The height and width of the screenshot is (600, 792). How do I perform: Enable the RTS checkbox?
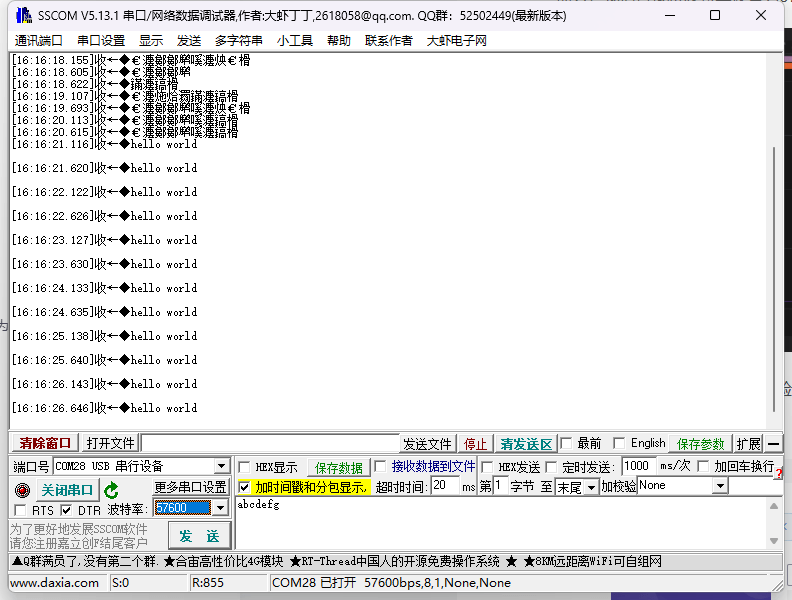(20, 510)
